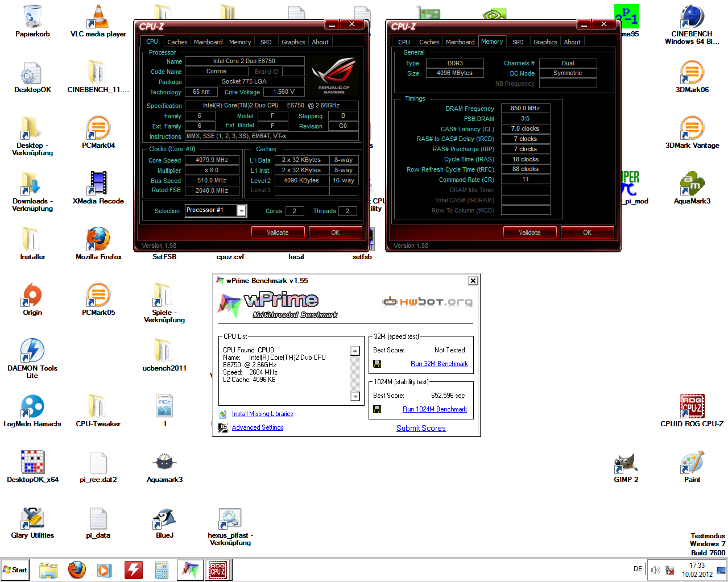Click the volume icon in system tray

[655, 569]
